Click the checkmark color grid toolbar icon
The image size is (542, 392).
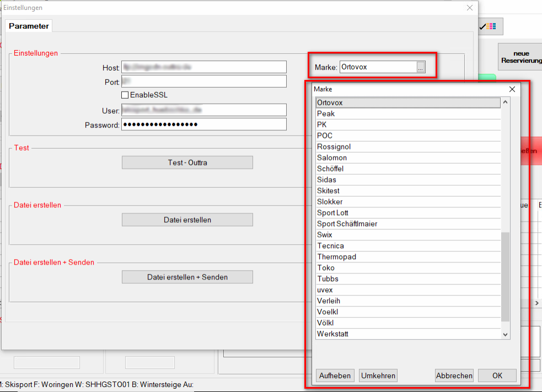488,26
